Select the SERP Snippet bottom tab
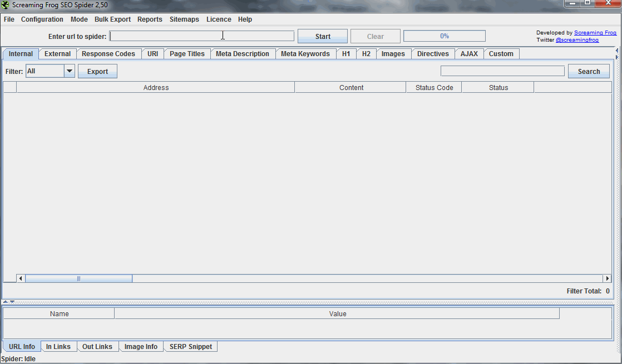 pyautogui.click(x=190, y=347)
